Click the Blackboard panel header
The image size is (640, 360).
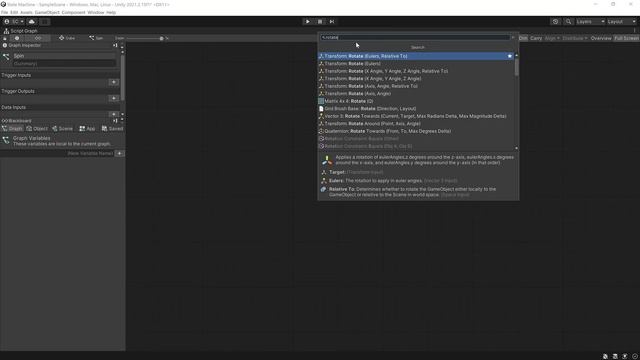click(x=57, y=121)
